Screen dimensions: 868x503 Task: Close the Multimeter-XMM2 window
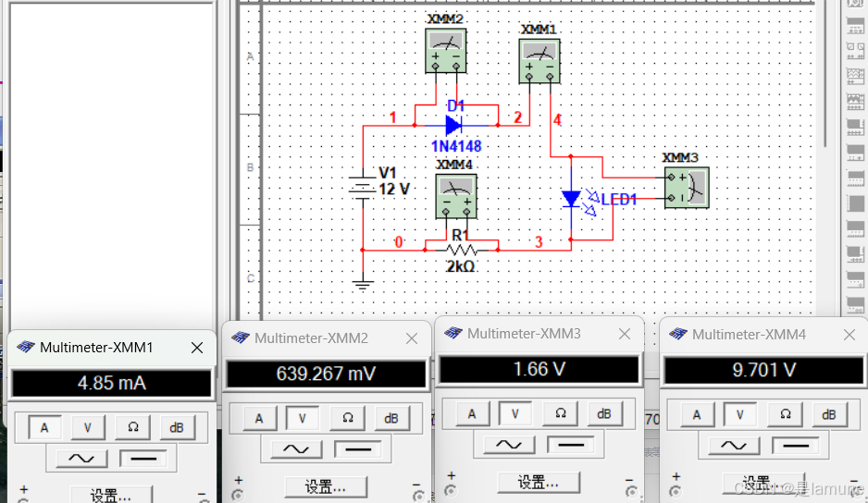(411, 338)
